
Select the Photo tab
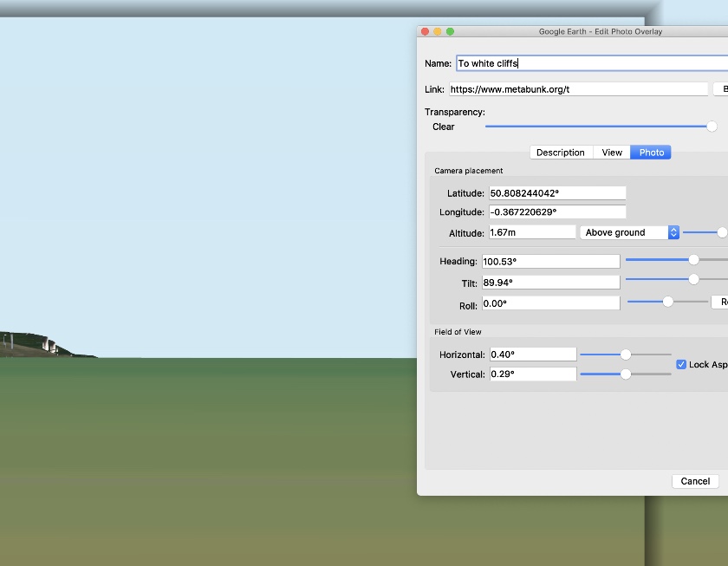651,153
